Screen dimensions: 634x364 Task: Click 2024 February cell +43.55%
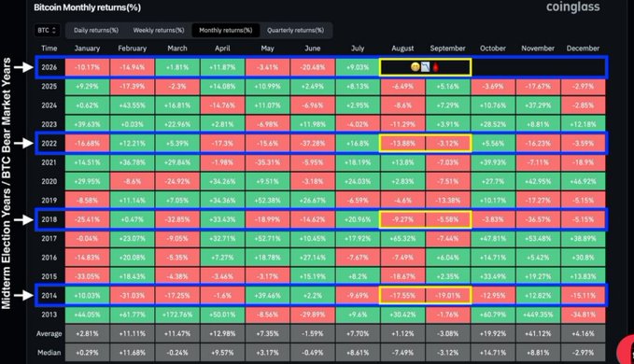pyautogui.click(x=133, y=105)
